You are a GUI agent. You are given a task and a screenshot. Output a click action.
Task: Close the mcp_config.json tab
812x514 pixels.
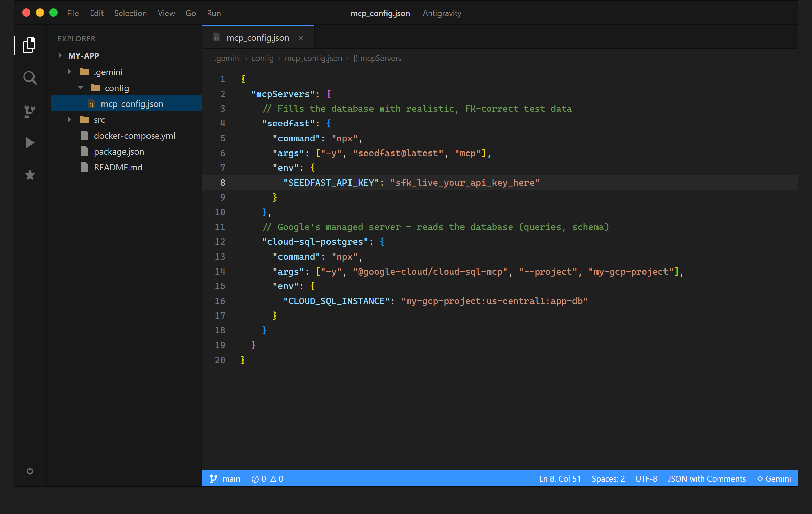(301, 38)
